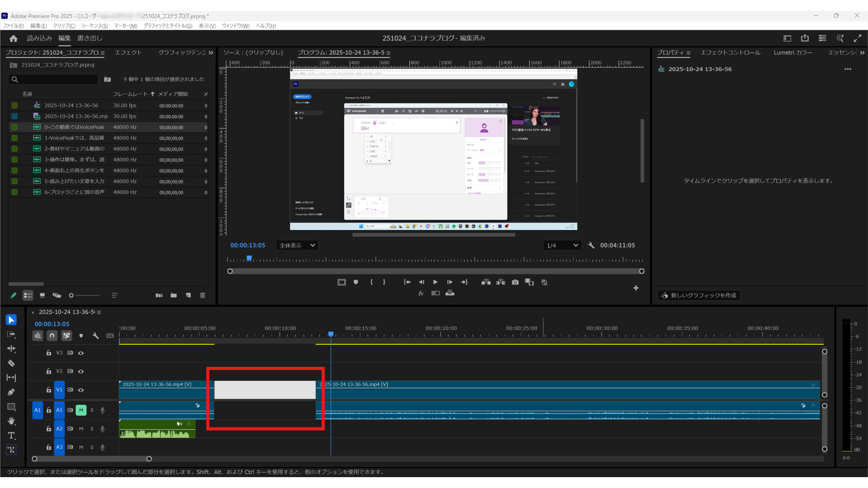Open the Properties panel menu
This screenshot has width=868, height=488.
coord(689,53)
